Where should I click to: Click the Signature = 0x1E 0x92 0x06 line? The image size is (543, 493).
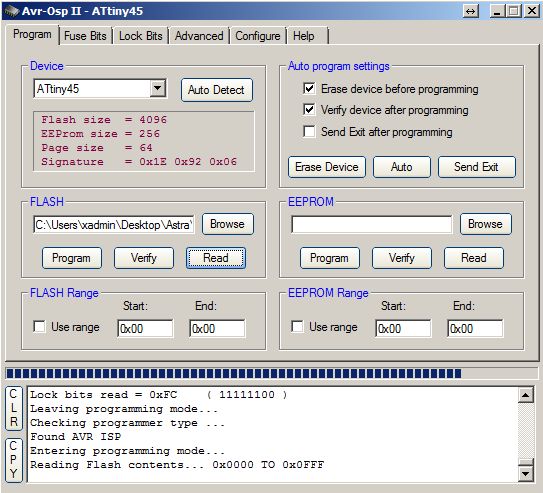coord(139,162)
